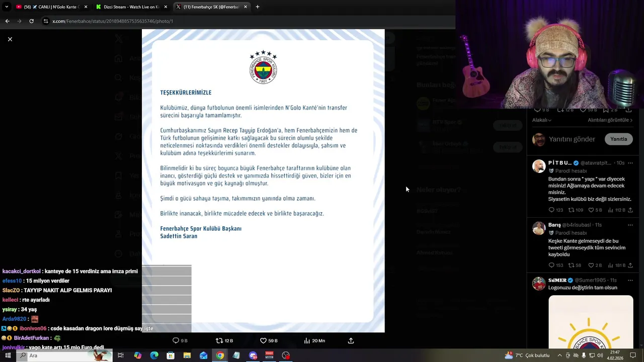
Task: Open Alıntıları görüntüle link
Action: tap(610, 120)
